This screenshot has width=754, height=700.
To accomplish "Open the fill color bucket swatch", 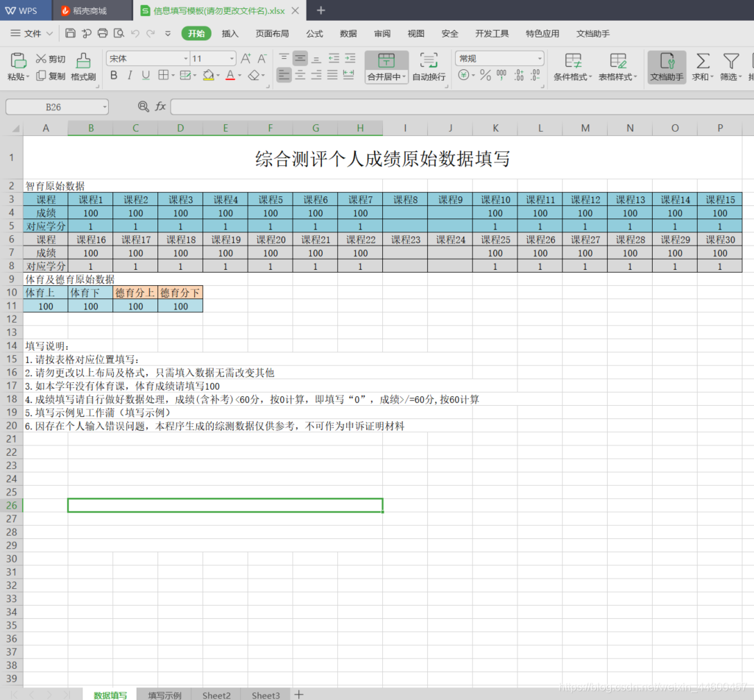I will (x=208, y=75).
